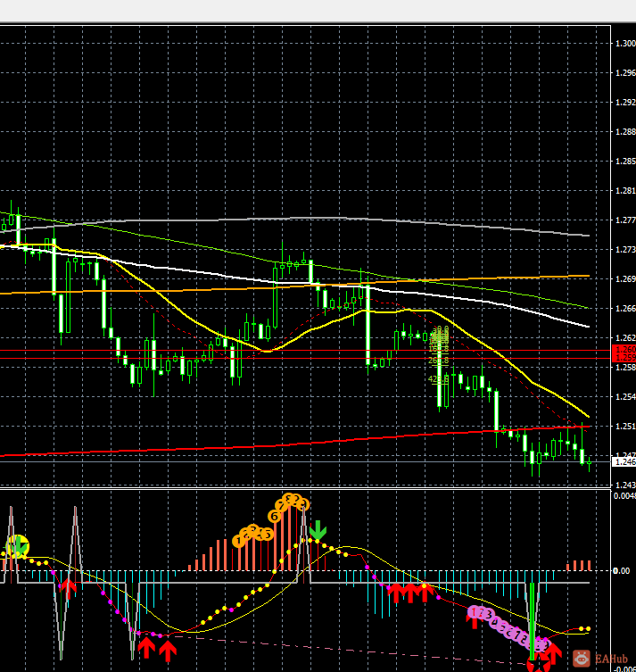This screenshot has width=636, height=672.
Task: Click the 1.285 price scale value
Action: click(x=625, y=162)
